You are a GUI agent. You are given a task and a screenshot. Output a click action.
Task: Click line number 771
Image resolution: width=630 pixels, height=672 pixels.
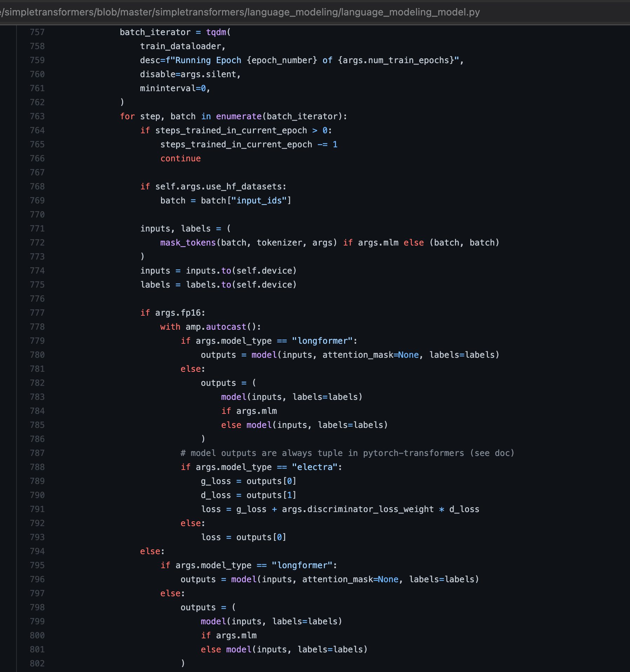pyautogui.click(x=37, y=228)
